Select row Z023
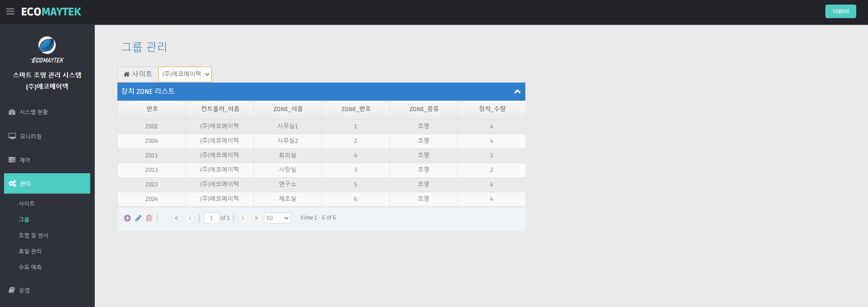This screenshot has width=868, height=307. [321, 185]
